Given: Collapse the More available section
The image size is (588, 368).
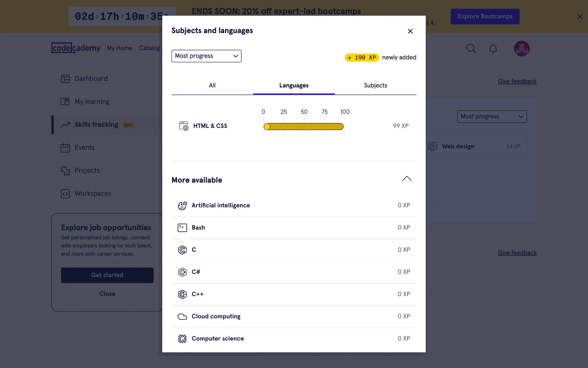Looking at the screenshot, I should pos(407,179).
